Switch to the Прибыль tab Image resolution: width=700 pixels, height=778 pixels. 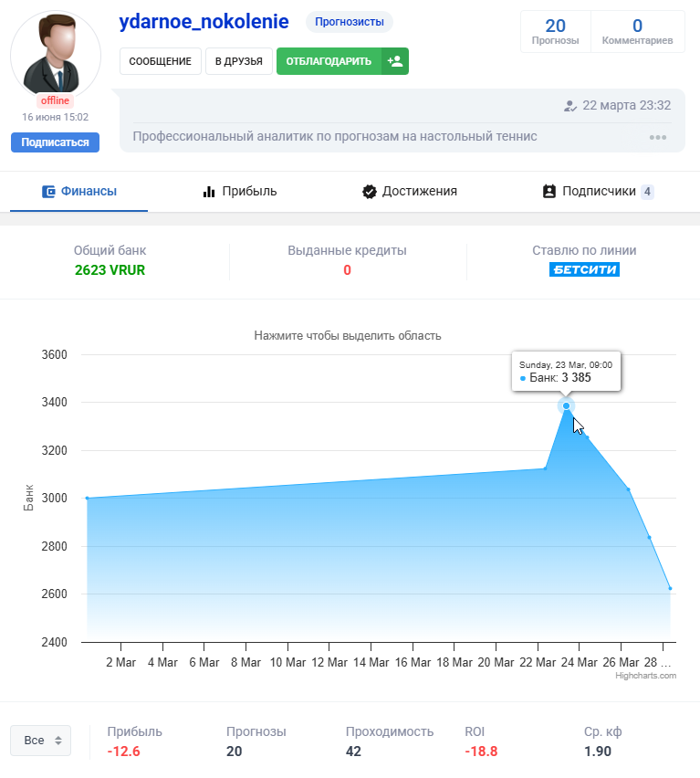(240, 192)
